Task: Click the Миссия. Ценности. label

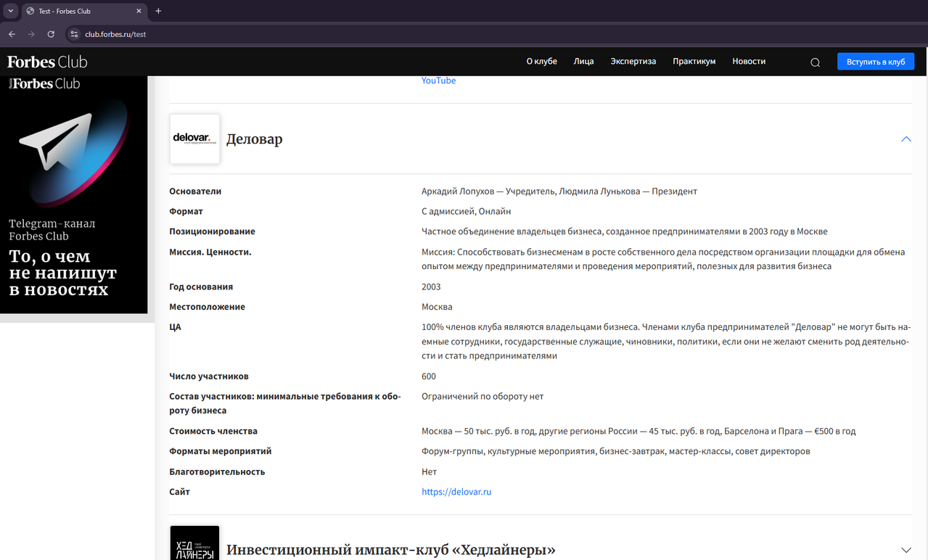Action: [210, 252]
